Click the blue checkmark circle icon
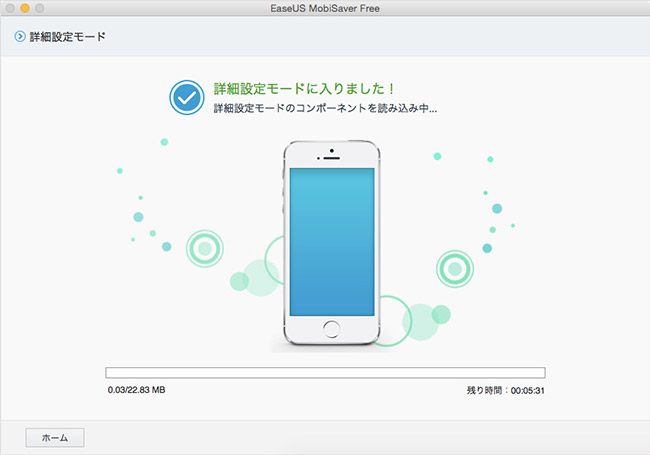 187,97
